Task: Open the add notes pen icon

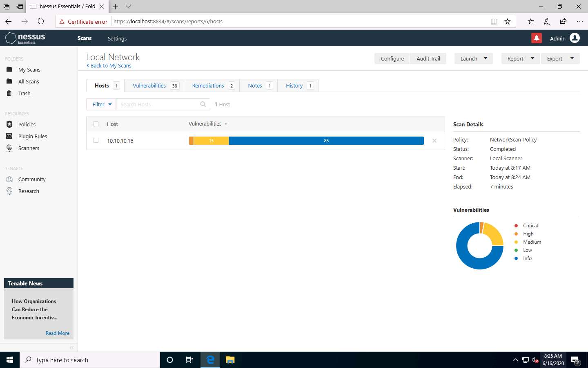Action: [x=547, y=21]
